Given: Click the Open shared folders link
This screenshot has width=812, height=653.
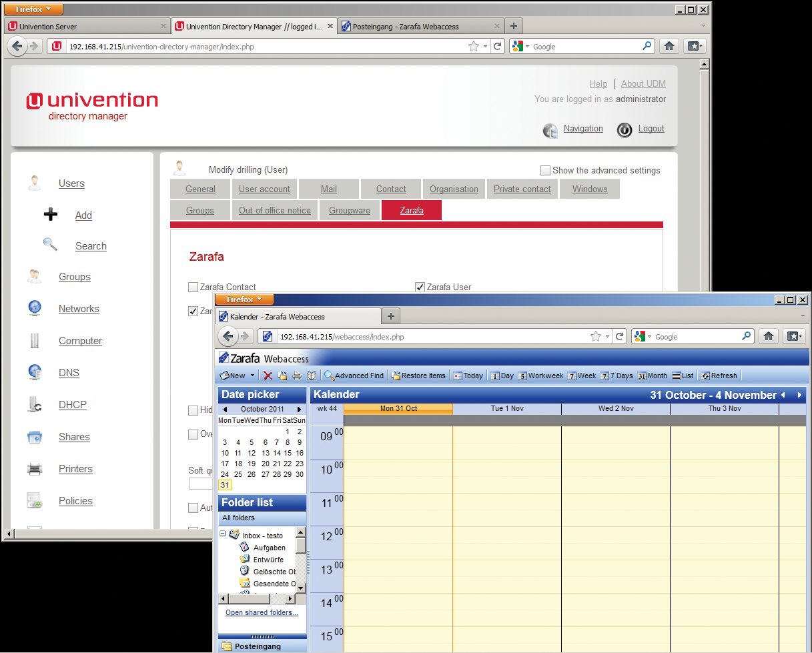Looking at the screenshot, I should tap(262, 612).
